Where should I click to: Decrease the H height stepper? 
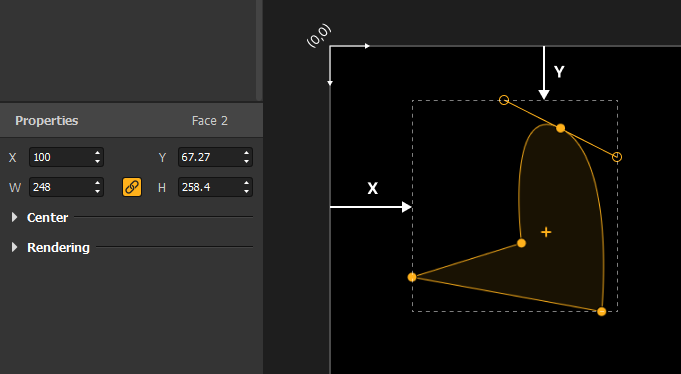pyautogui.click(x=246, y=192)
